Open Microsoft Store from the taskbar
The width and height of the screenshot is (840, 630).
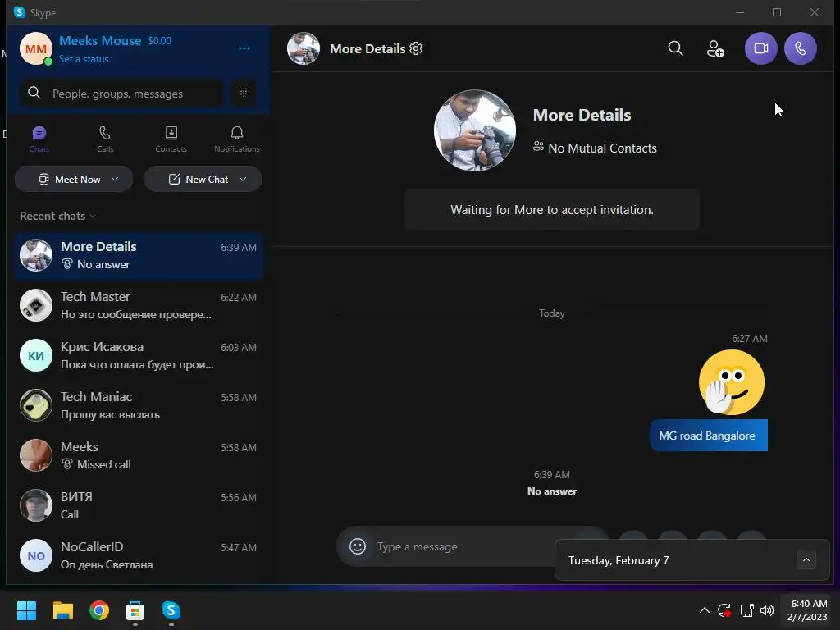point(135,609)
